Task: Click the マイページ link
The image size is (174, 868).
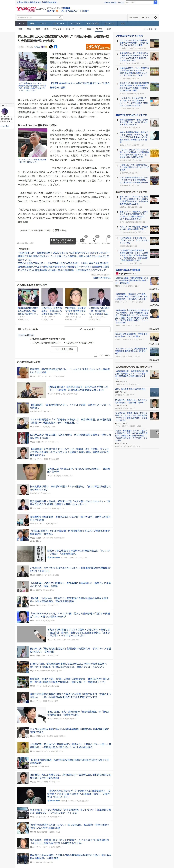Action: (133, 18)
